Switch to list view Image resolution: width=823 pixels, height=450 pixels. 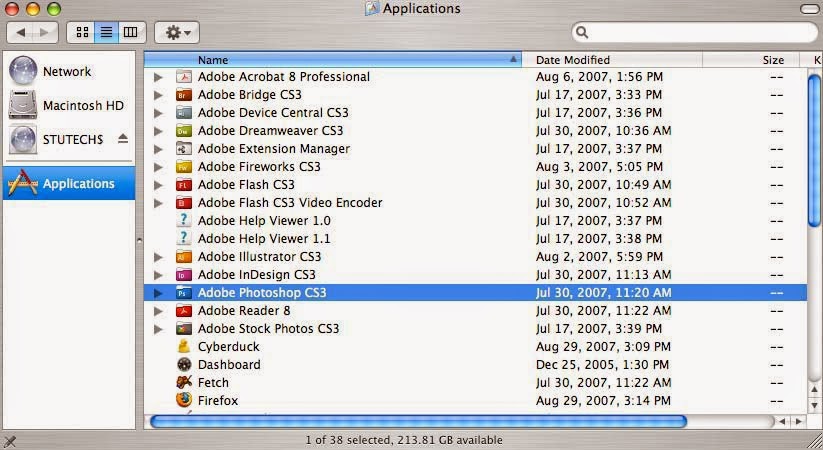[x=107, y=33]
